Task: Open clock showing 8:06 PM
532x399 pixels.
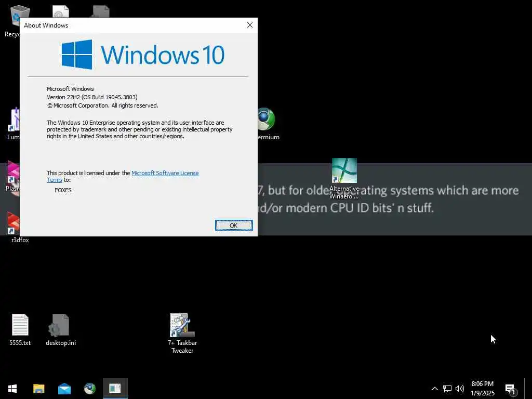Action: pyautogui.click(x=483, y=389)
